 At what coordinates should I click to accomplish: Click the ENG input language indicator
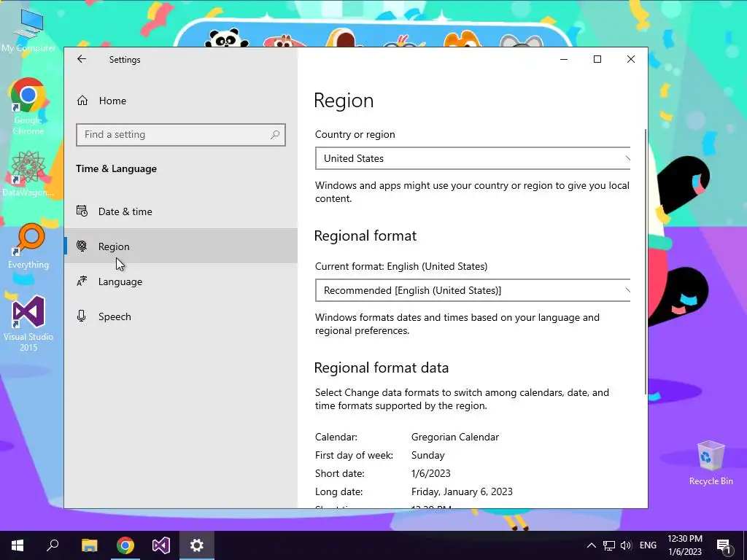coord(648,545)
